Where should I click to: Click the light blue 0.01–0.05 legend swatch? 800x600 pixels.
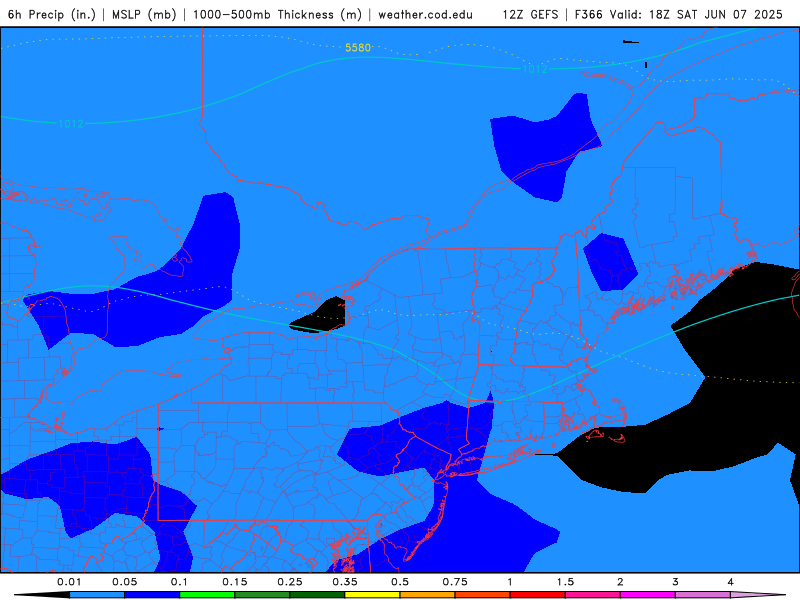coord(97,595)
